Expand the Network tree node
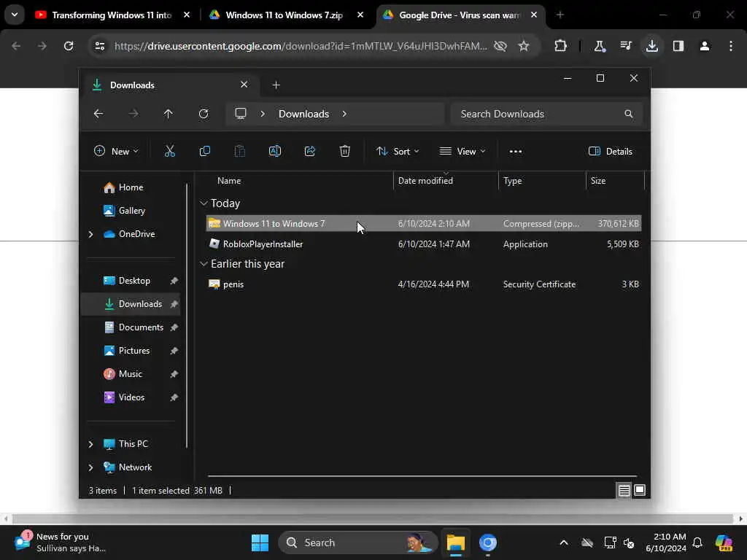 coord(90,467)
